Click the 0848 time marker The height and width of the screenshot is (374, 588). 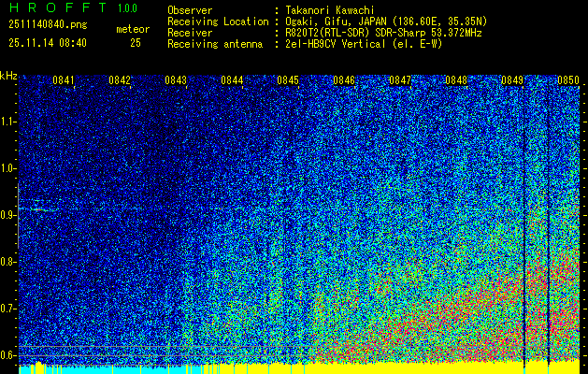click(456, 80)
